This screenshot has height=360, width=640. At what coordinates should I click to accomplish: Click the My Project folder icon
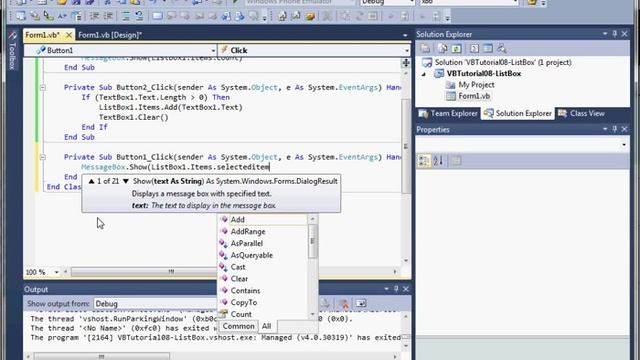pos(450,85)
